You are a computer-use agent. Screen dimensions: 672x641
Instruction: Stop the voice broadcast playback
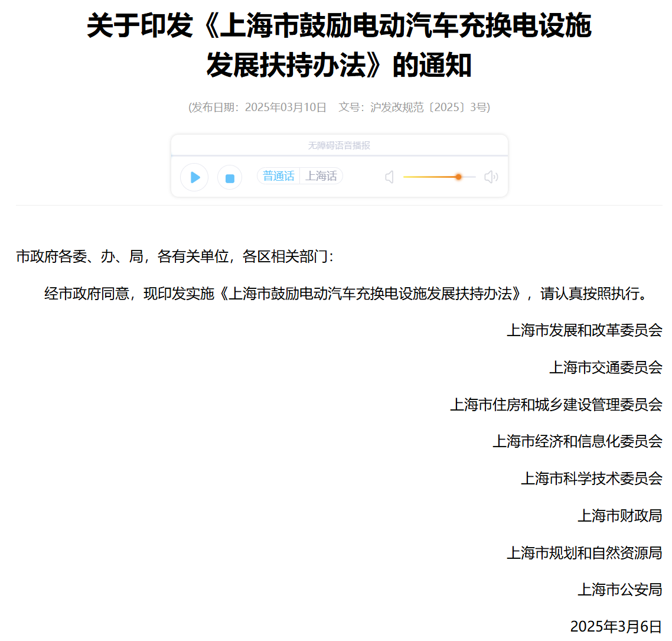click(x=230, y=177)
